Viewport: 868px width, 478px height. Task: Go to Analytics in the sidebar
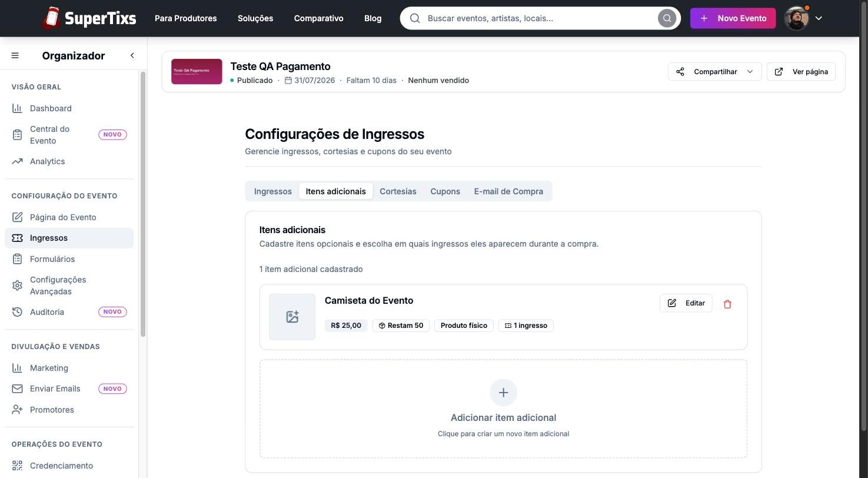tap(69, 161)
